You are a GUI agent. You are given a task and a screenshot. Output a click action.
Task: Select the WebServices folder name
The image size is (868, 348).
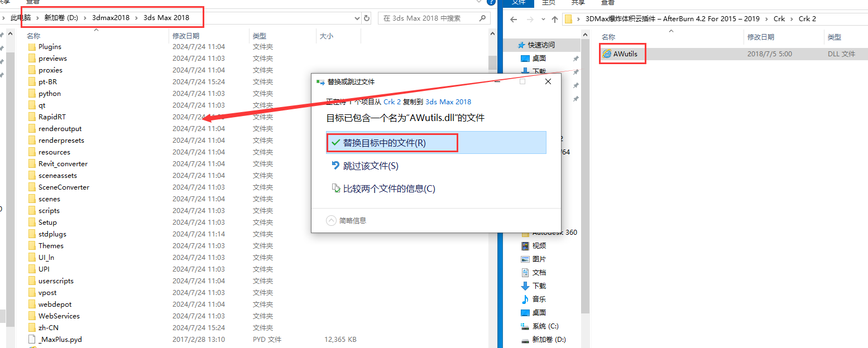tap(59, 316)
